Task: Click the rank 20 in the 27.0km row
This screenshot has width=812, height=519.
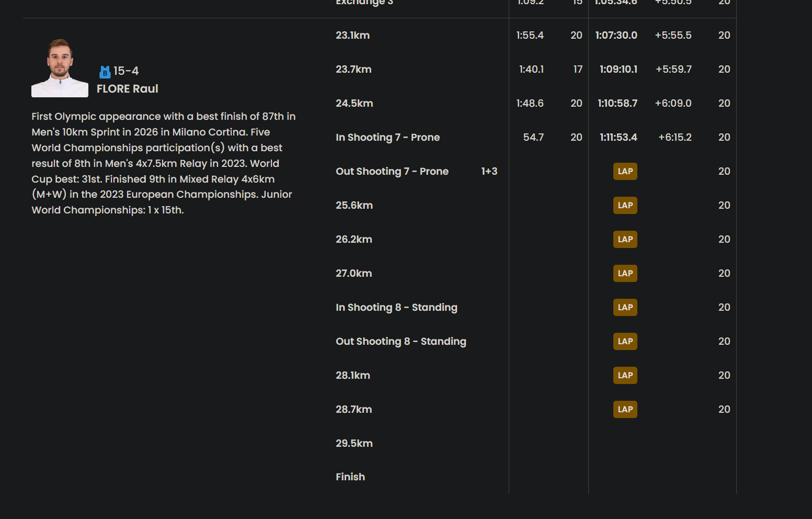Action: pos(724,274)
